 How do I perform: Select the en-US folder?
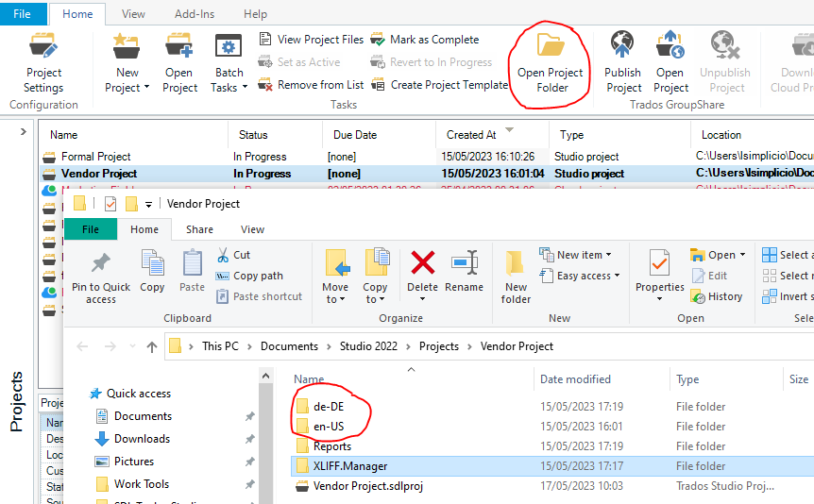coord(321,427)
